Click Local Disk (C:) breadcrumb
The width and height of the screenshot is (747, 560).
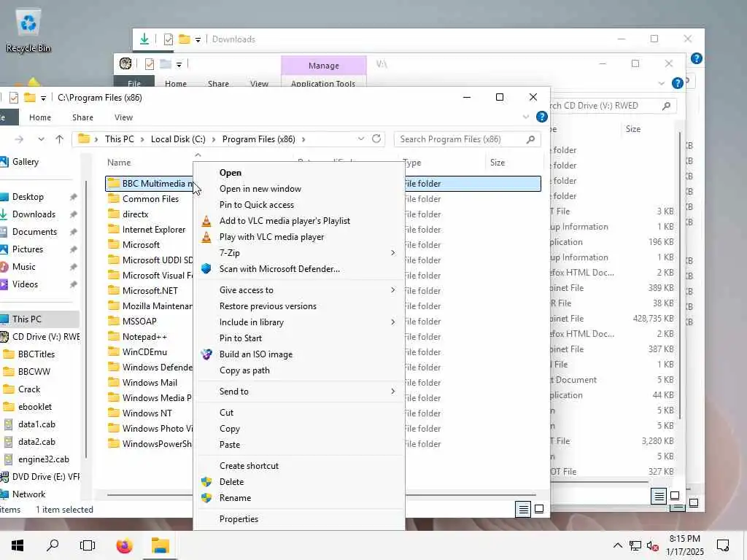click(x=178, y=139)
